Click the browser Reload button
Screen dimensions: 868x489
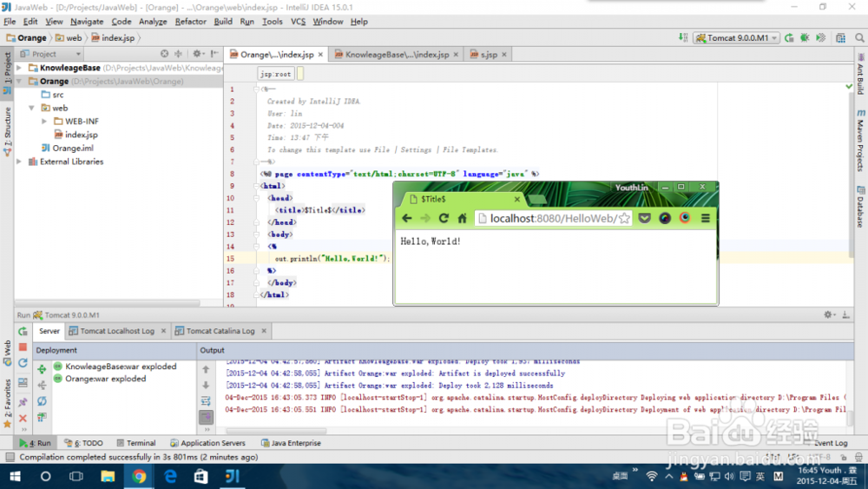tap(444, 218)
